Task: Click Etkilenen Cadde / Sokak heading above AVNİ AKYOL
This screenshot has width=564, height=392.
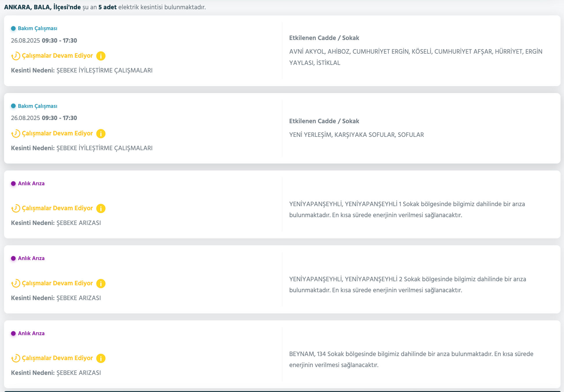Action: (x=324, y=38)
